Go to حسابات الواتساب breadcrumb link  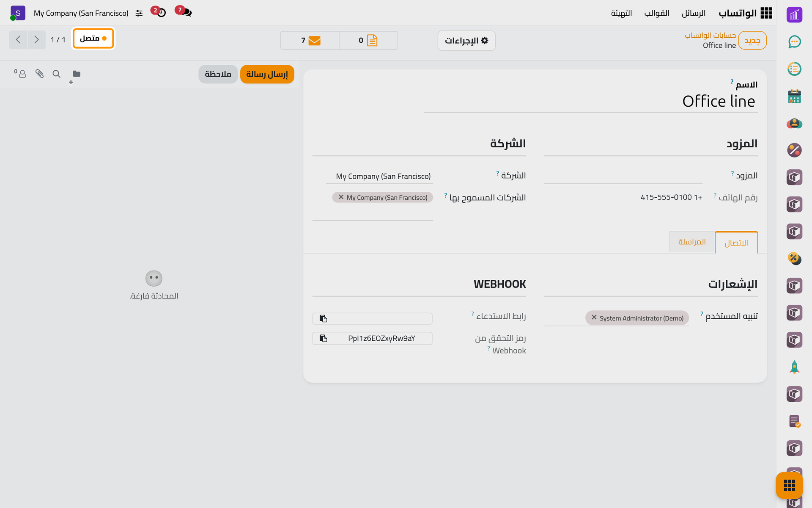710,35
